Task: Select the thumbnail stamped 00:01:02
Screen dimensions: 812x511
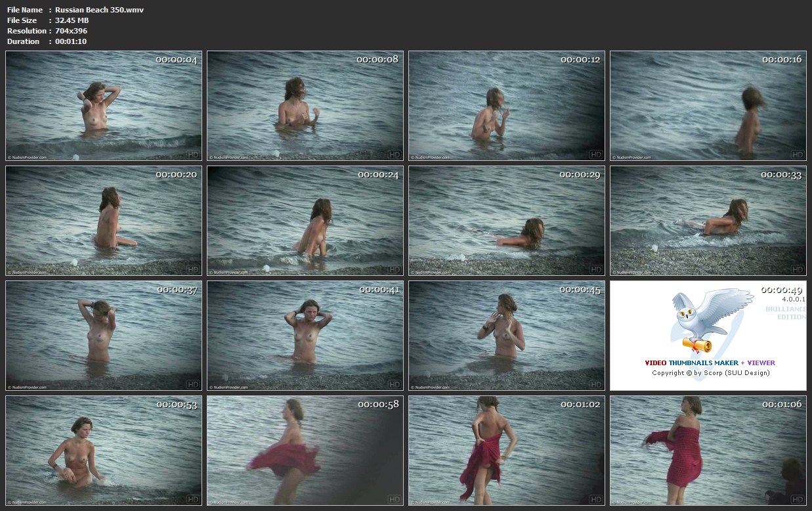Action: coord(506,450)
